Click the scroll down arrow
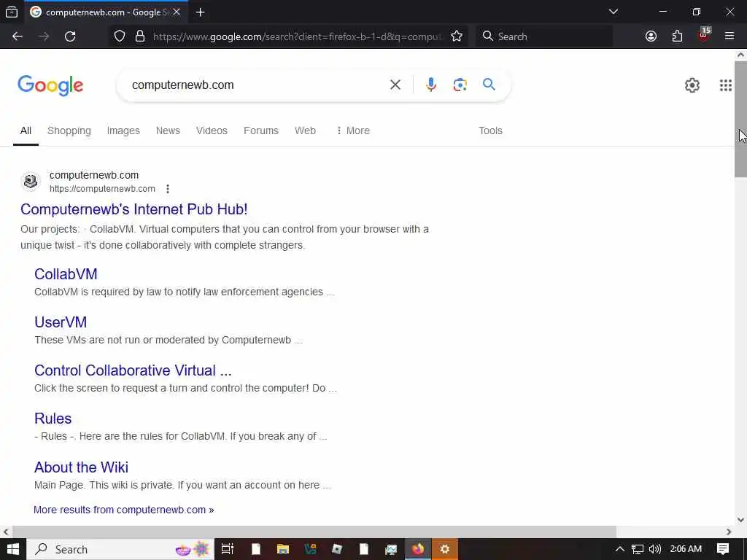747x560 pixels. [740, 520]
